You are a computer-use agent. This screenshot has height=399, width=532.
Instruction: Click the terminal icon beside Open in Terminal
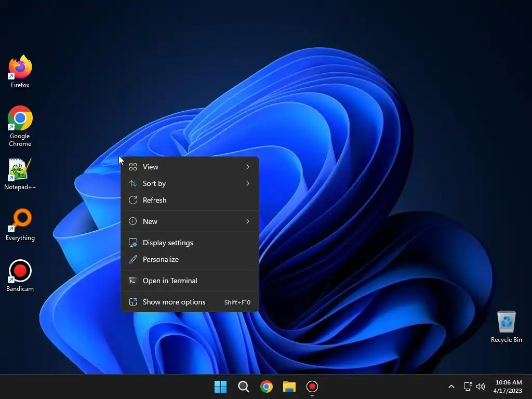[133, 281]
